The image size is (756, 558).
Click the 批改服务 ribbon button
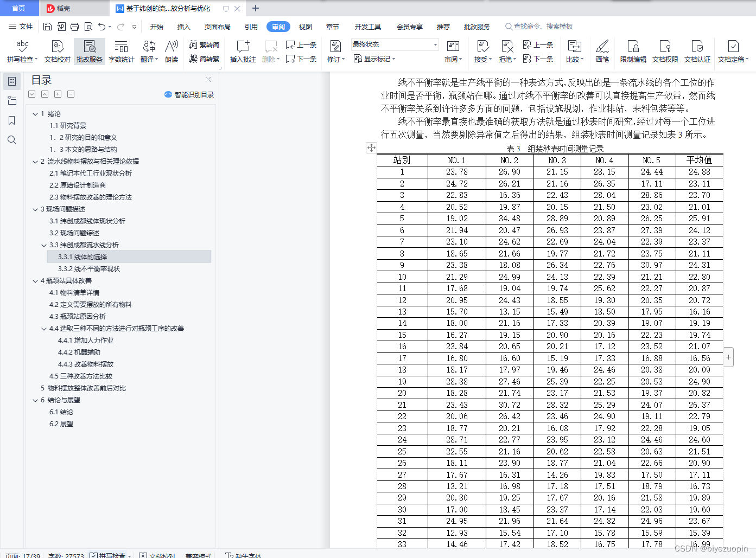pyautogui.click(x=90, y=52)
